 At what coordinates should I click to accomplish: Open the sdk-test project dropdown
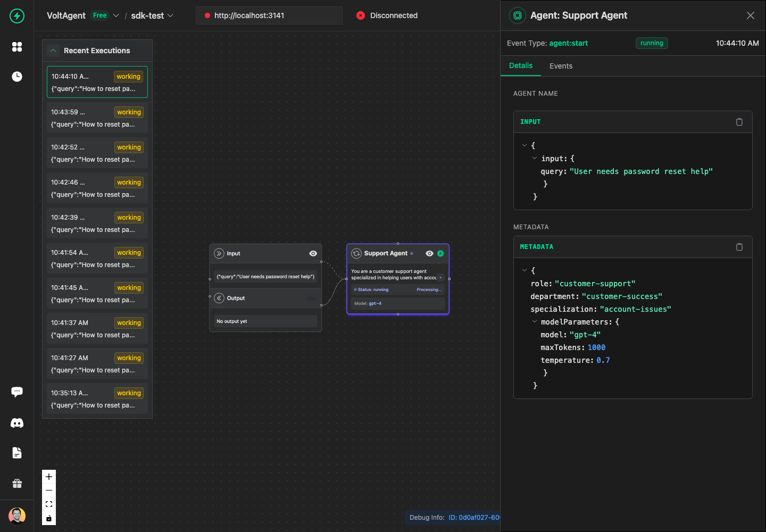(152, 15)
